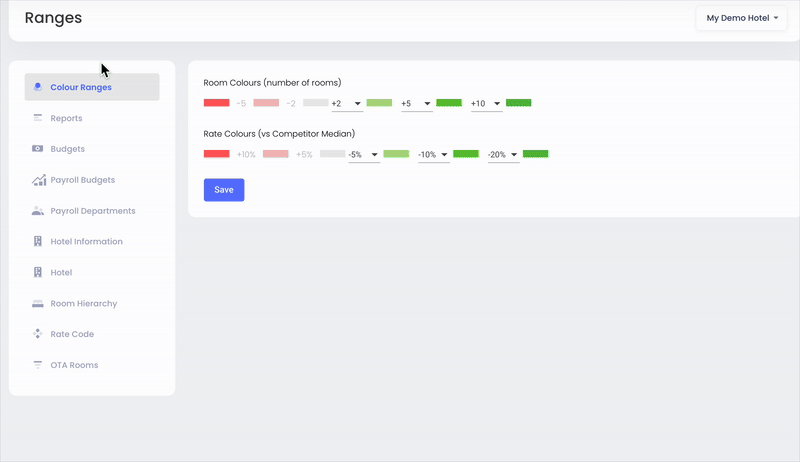800x462 pixels.
Task: Click light green swatch after +2
Action: pos(380,102)
